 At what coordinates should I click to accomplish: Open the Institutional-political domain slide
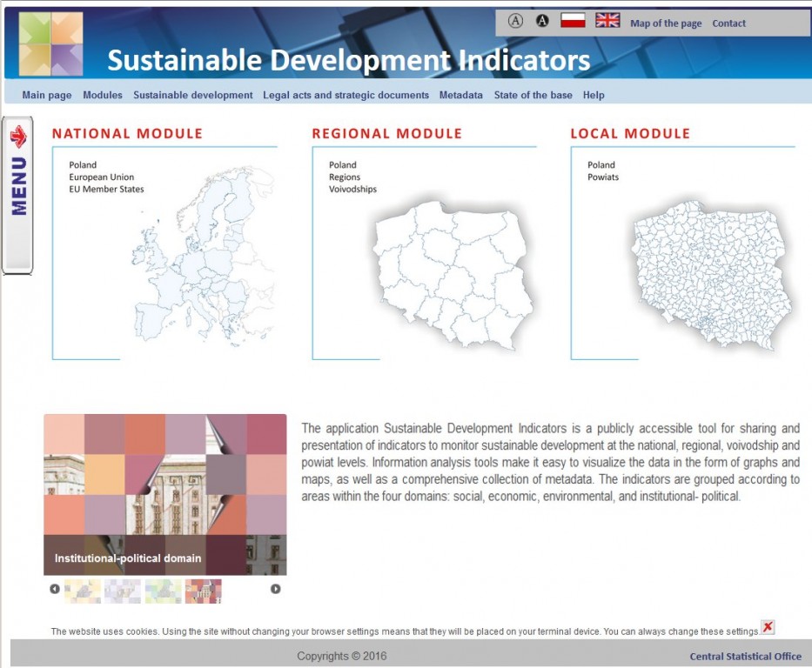tap(164, 495)
